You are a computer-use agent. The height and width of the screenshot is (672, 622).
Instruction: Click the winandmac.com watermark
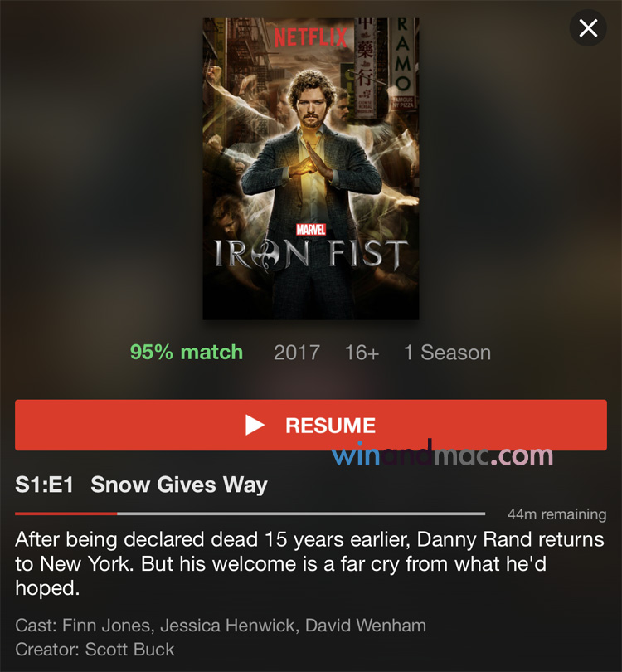[442, 455]
